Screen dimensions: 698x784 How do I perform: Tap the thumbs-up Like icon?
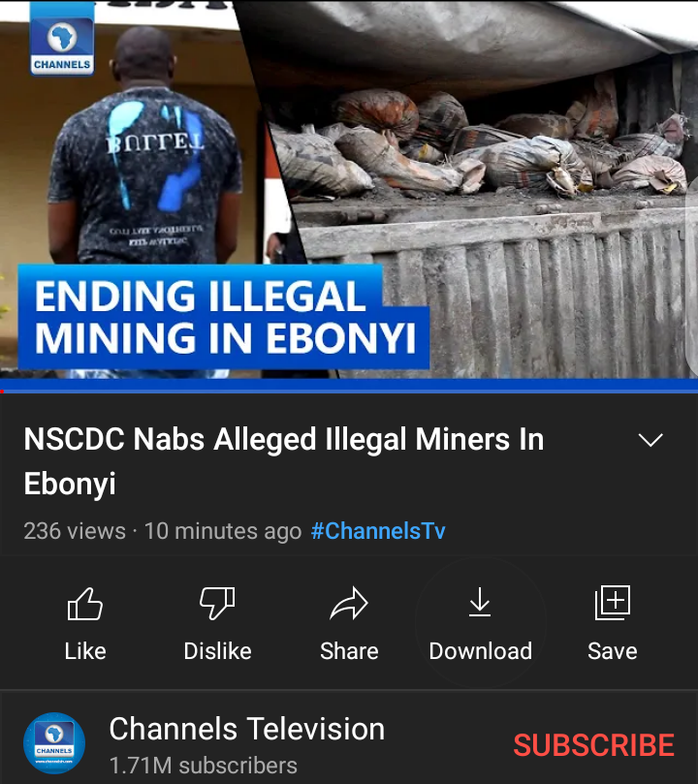coord(85,604)
